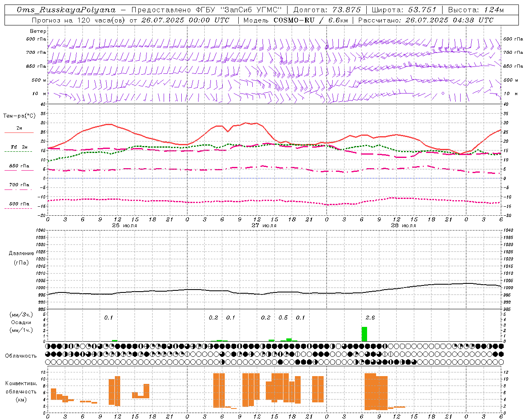Click the Конвективн. облачность panel label

point(21,388)
